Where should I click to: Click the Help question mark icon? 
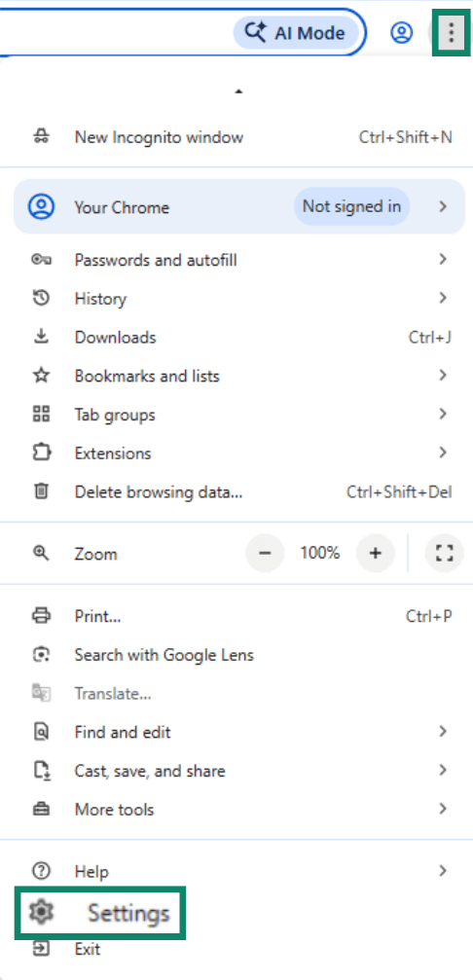point(41,871)
